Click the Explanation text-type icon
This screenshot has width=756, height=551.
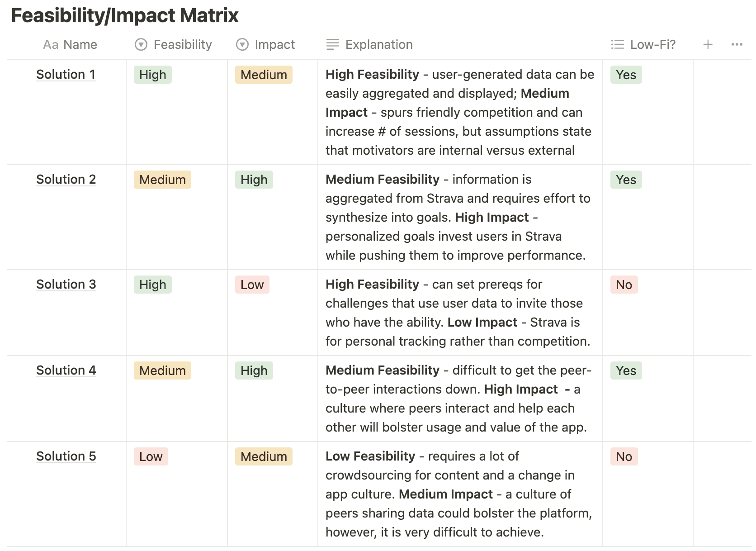332,44
